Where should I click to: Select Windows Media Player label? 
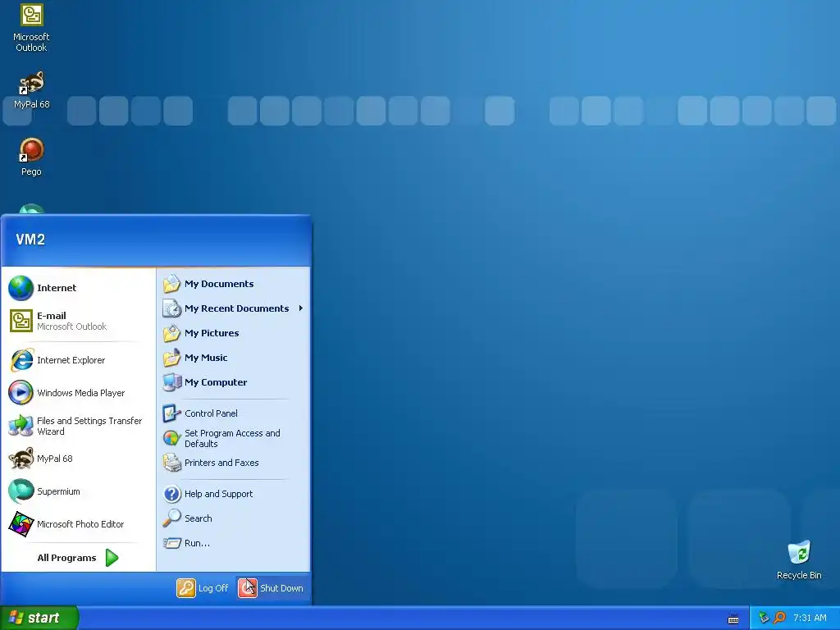[81, 393]
